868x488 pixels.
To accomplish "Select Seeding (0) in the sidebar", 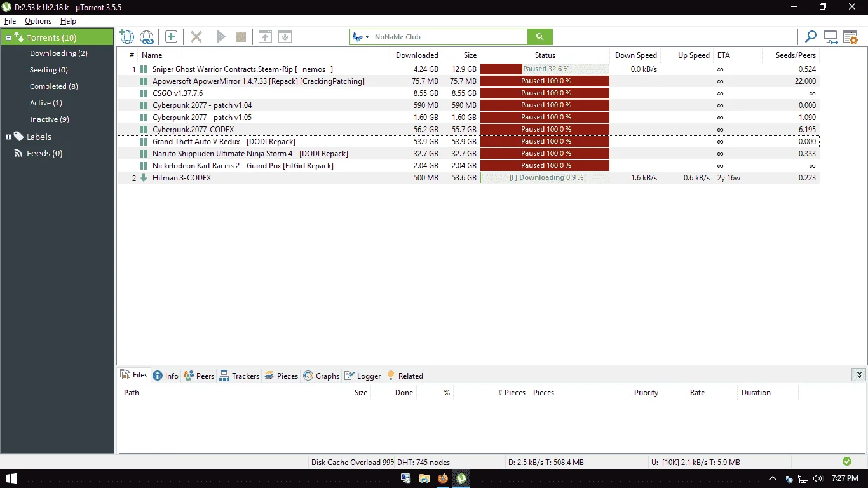I will coord(49,70).
